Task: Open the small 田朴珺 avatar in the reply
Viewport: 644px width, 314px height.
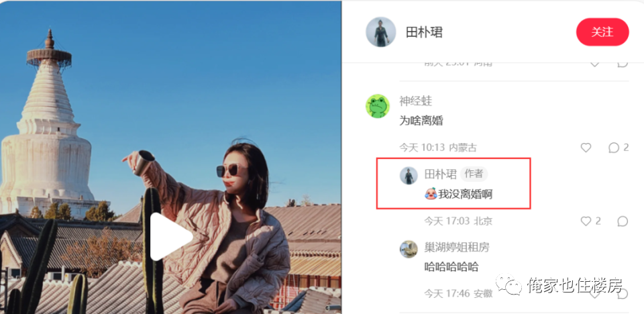Action: pyautogui.click(x=409, y=176)
